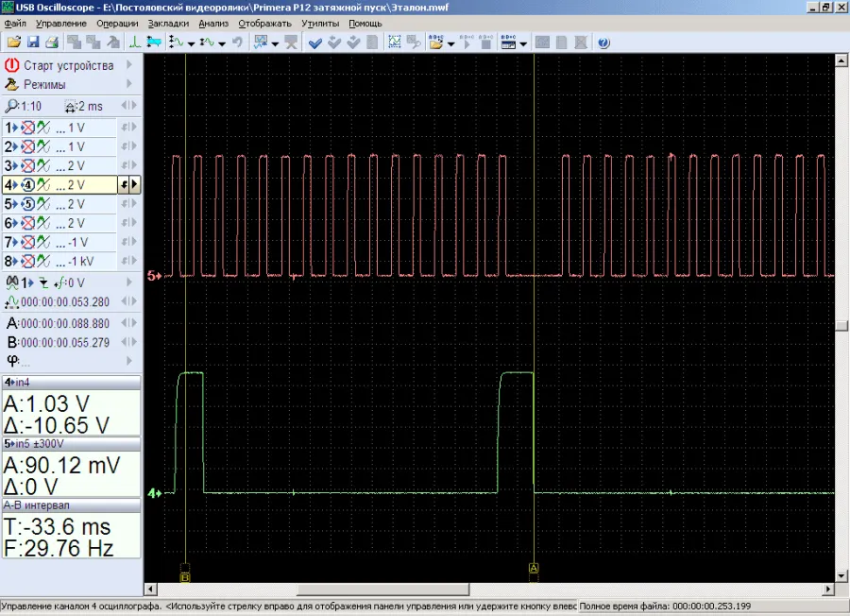
Task: Print the oscillogram with the printer icon
Action: coord(52,43)
